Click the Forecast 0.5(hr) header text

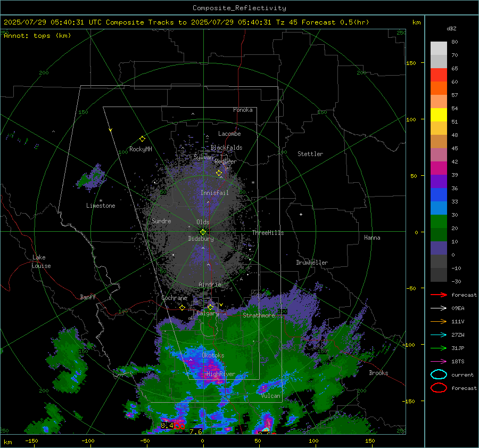335,22
